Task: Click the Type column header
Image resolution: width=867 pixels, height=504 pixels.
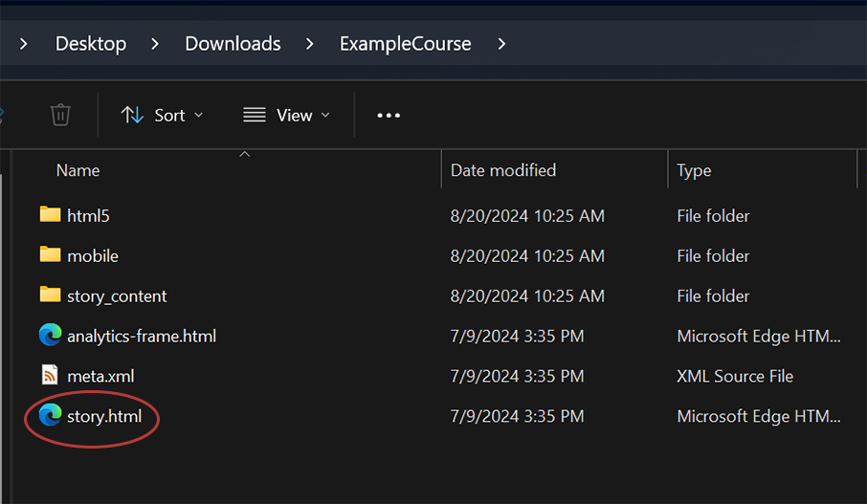Action: [x=694, y=170]
